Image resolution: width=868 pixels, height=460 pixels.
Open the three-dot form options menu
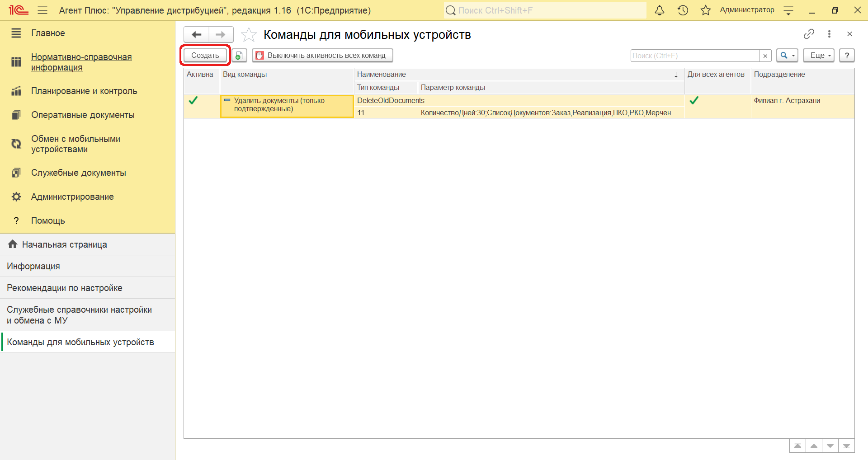829,34
